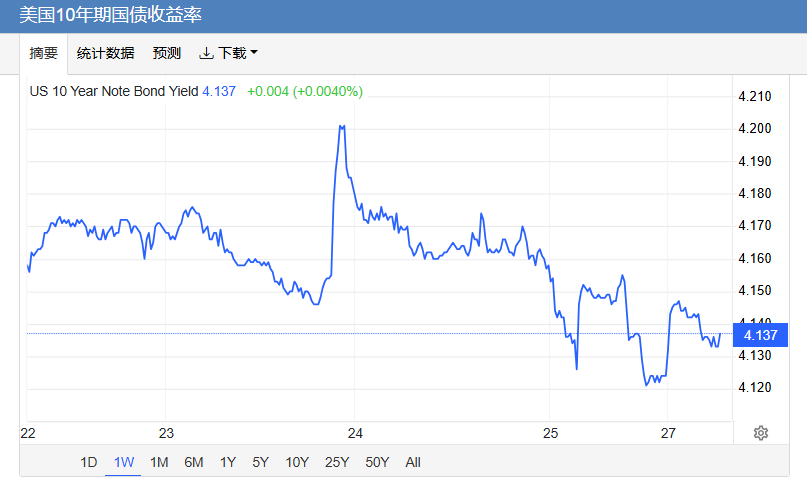Viewport: 807px width, 491px height.
Task: Click the date 23 on x-axis
Action: (166, 433)
